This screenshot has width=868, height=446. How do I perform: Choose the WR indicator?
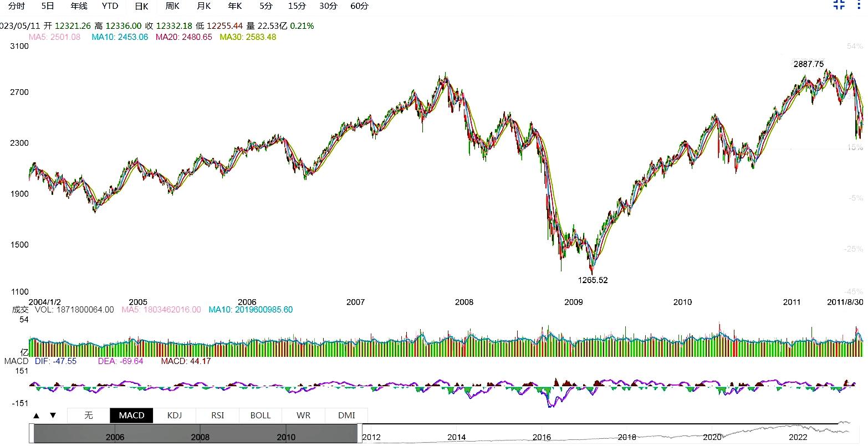point(303,416)
